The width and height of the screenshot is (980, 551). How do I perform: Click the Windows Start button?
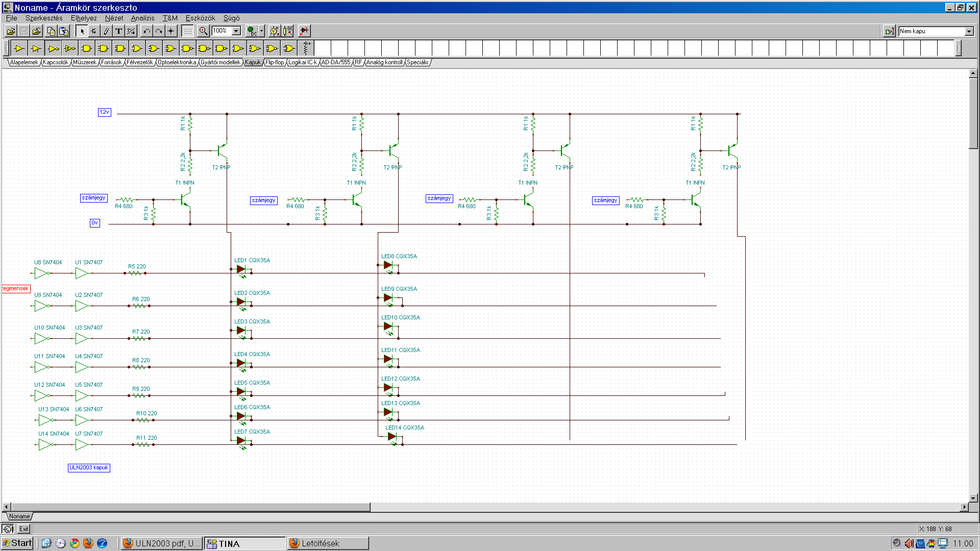pyautogui.click(x=17, y=543)
